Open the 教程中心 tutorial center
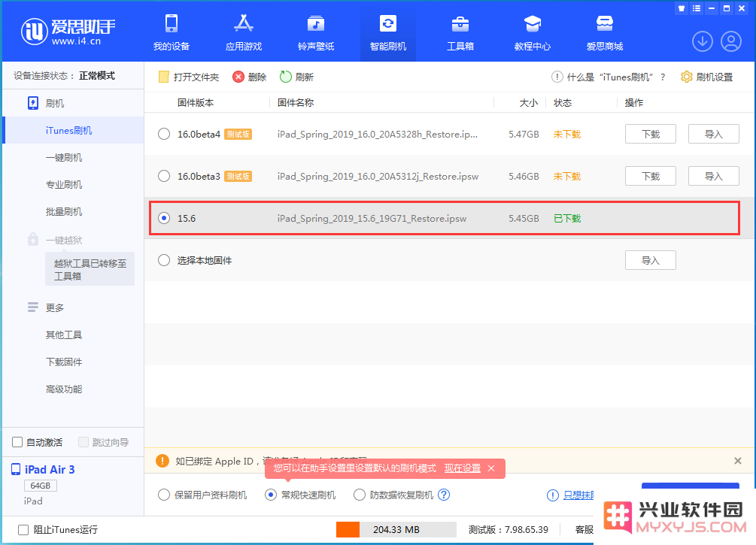This screenshot has height=545, width=756. (533, 32)
